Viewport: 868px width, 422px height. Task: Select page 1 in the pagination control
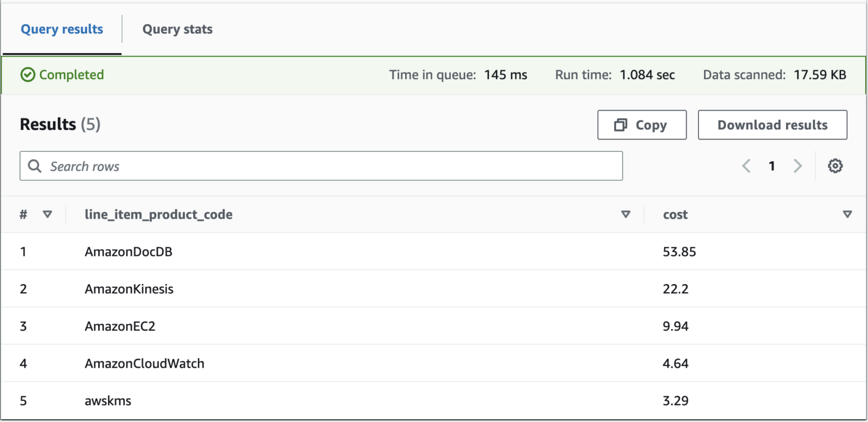click(772, 166)
